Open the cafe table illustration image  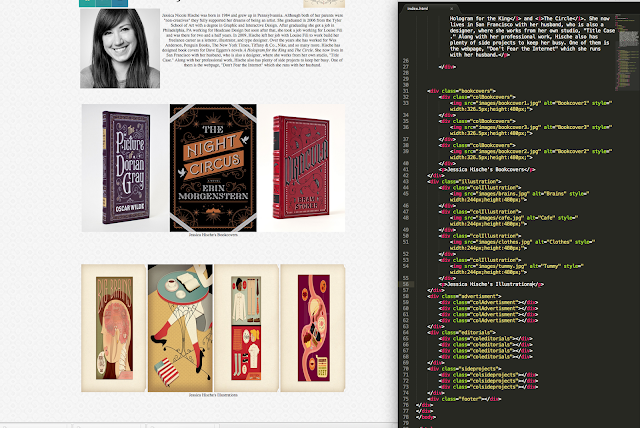(x=180, y=328)
